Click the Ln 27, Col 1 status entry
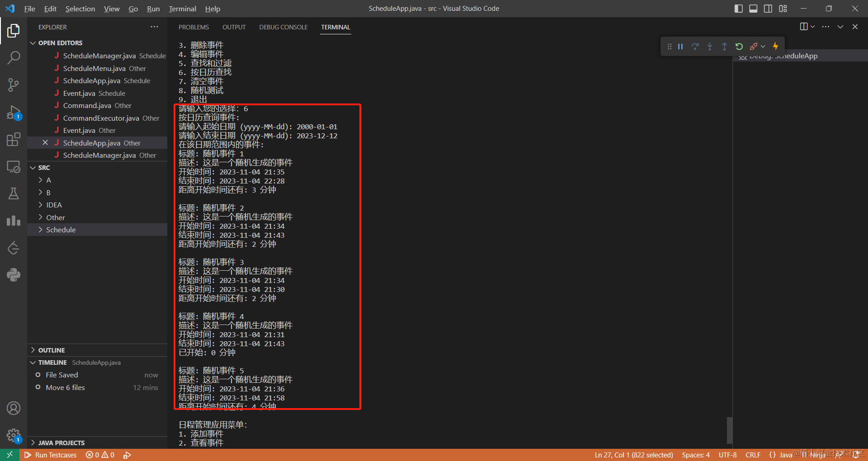The image size is (868, 461). tap(634, 455)
